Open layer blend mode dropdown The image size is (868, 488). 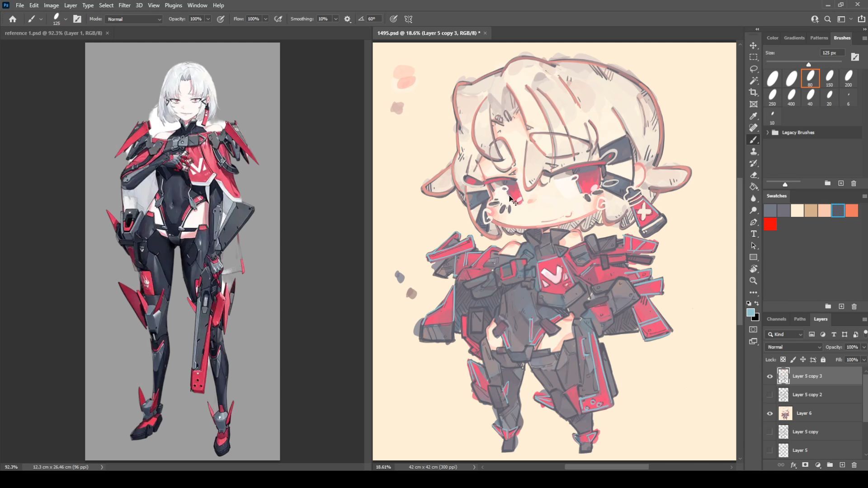pos(794,347)
